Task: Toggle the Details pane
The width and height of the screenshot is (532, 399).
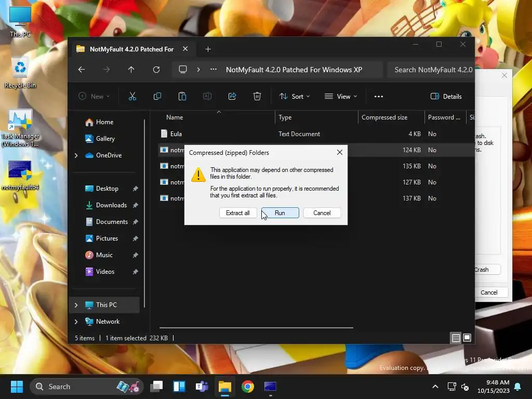Action: click(x=446, y=96)
